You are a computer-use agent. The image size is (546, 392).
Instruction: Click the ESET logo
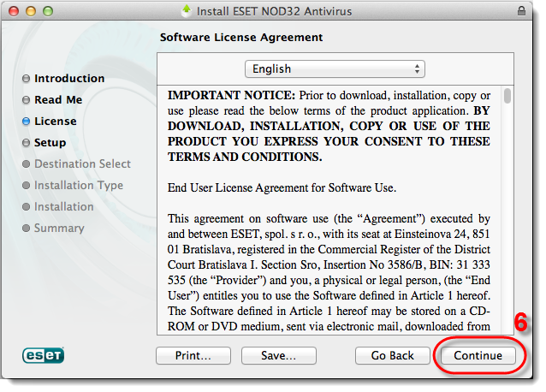(x=43, y=355)
